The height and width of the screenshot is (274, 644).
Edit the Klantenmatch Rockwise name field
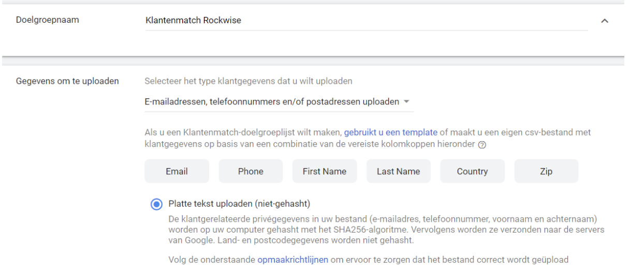click(367, 21)
